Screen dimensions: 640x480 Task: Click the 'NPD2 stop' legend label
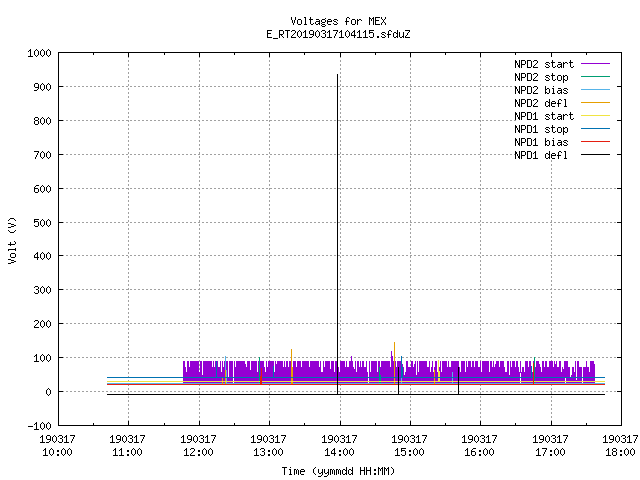pyautogui.click(x=541, y=77)
